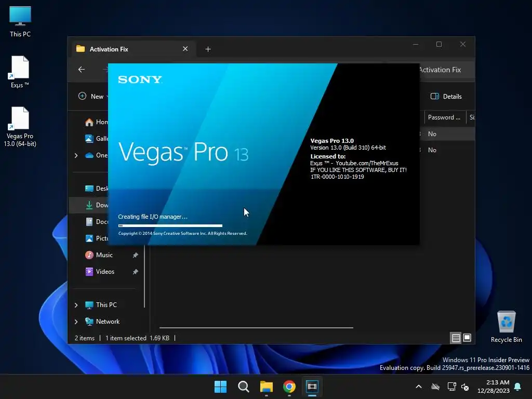
Task: Close the File Explorer window
Action: tap(463, 45)
